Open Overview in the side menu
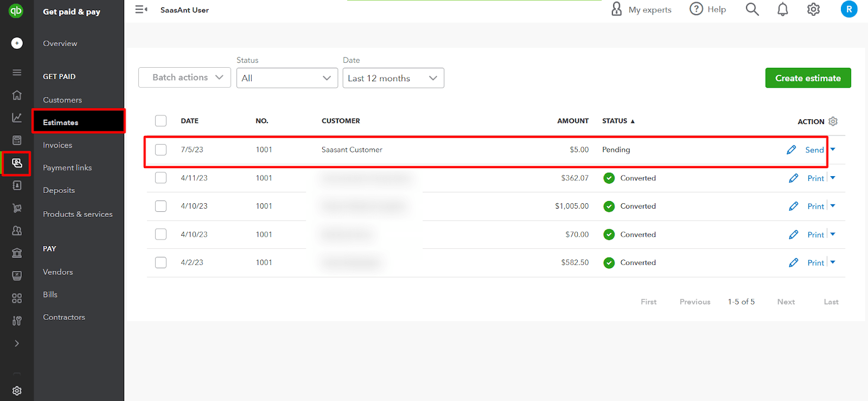The image size is (868, 401). [60, 43]
